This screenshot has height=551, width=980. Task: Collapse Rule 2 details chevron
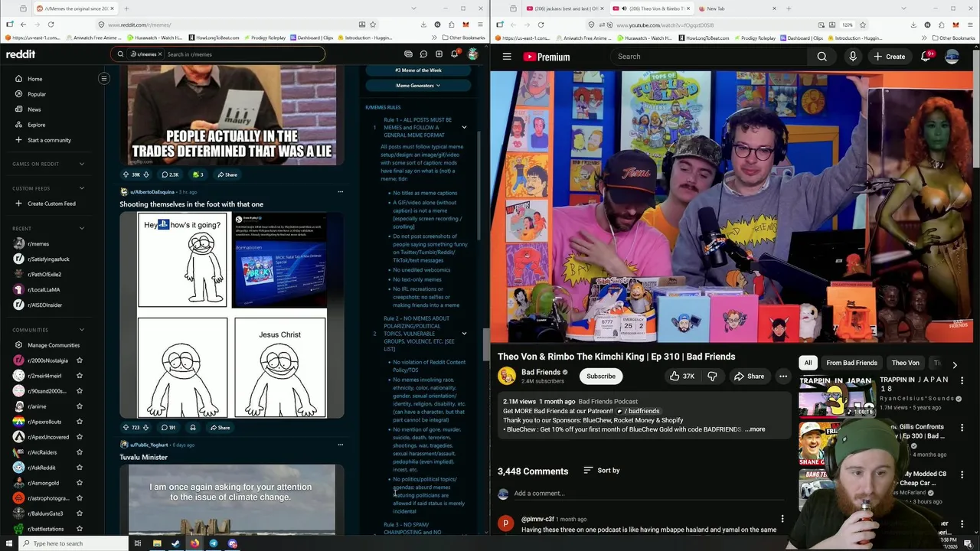464,334
